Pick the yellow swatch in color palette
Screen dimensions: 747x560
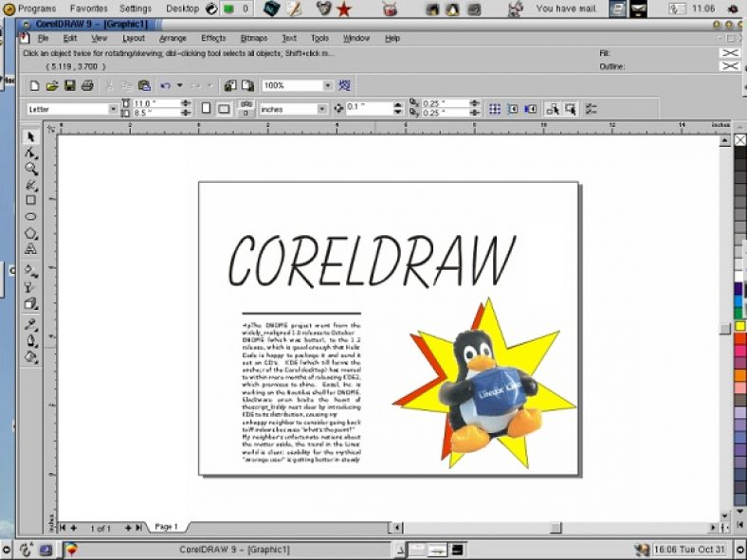(739, 326)
